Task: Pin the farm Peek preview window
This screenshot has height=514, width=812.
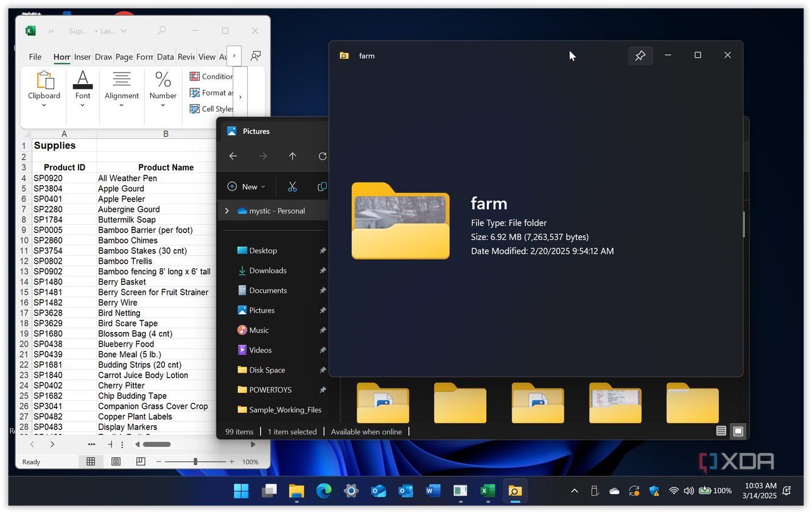Action: (x=640, y=55)
